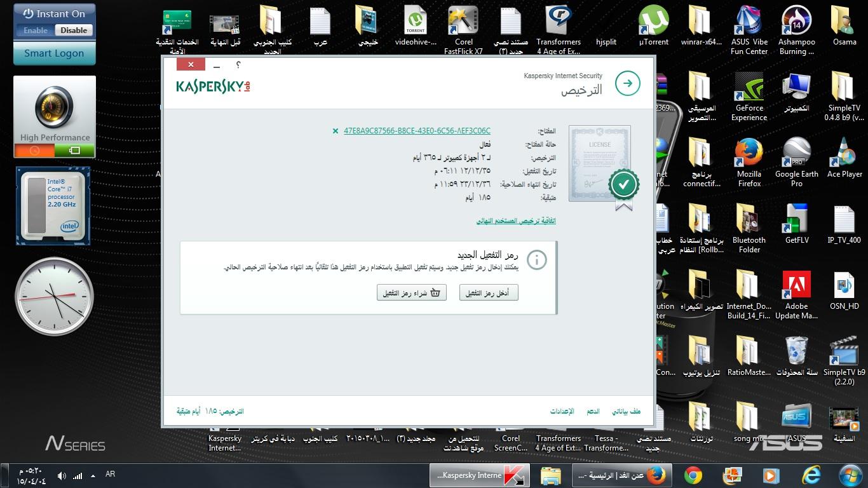Screen dimensions: 868x488
Task: Click the taskbar date and time
Action: [x=32, y=476]
